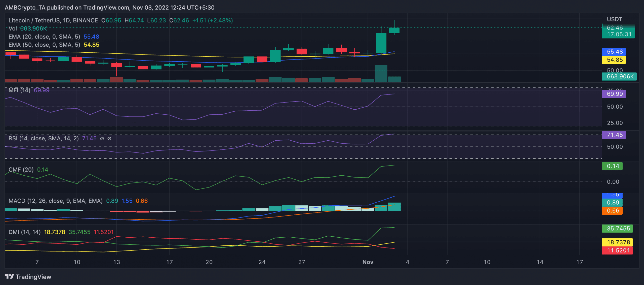Click the 71.45 RSI value tag

coord(614,135)
